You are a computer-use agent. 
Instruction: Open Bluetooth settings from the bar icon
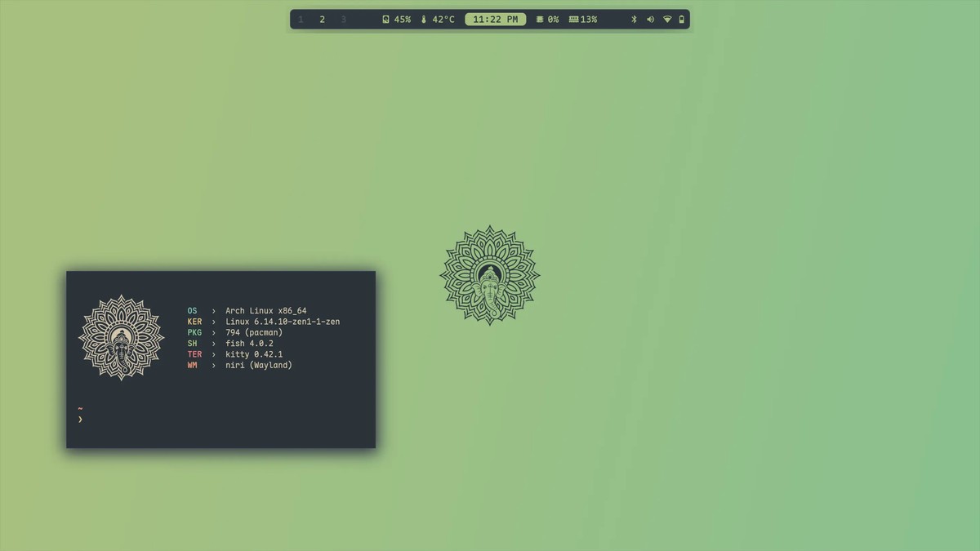point(634,20)
